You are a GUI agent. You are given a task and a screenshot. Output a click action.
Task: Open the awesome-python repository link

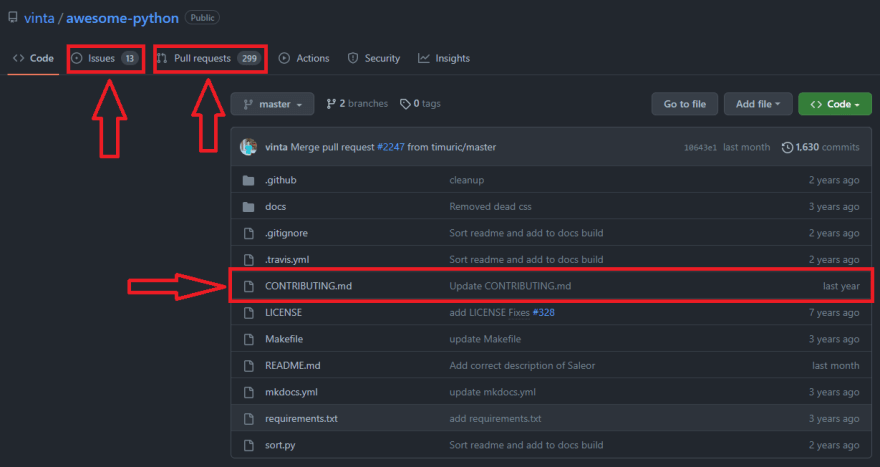tap(122, 18)
